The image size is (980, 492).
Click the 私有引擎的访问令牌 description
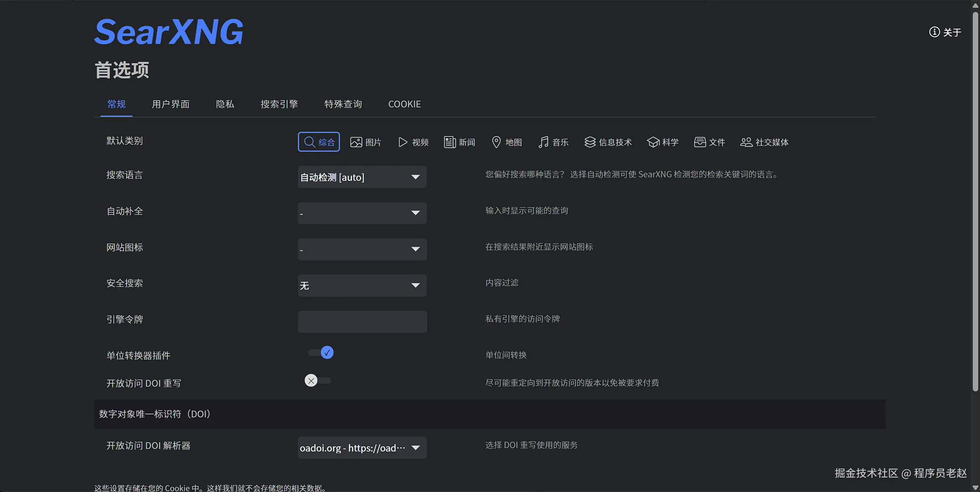point(522,319)
